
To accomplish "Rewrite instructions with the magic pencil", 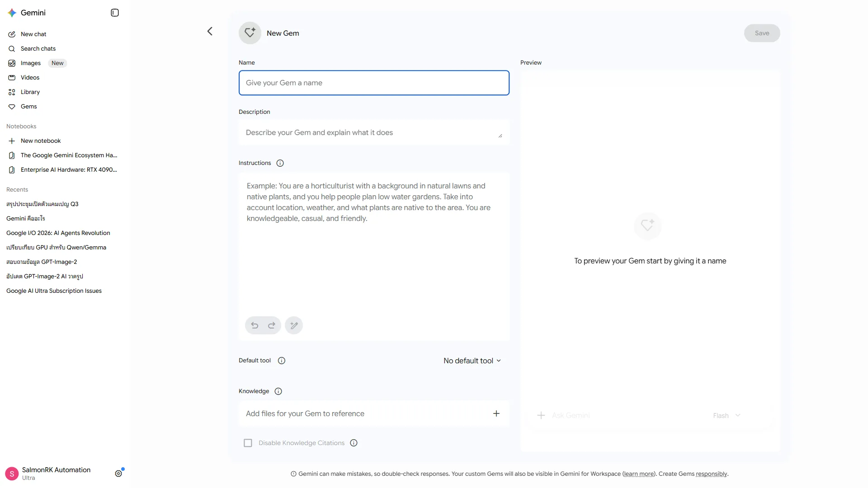I will click(294, 325).
